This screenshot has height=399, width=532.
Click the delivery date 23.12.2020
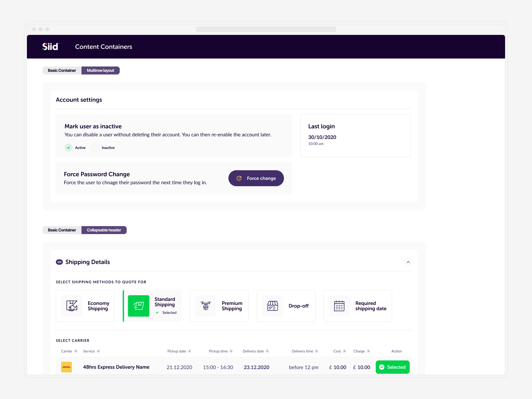pyautogui.click(x=256, y=367)
